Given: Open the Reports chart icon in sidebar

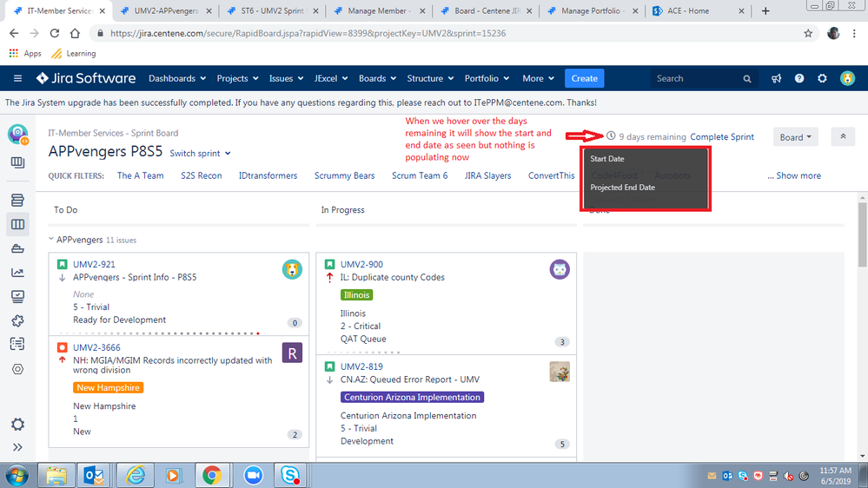Looking at the screenshot, I should point(17,272).
